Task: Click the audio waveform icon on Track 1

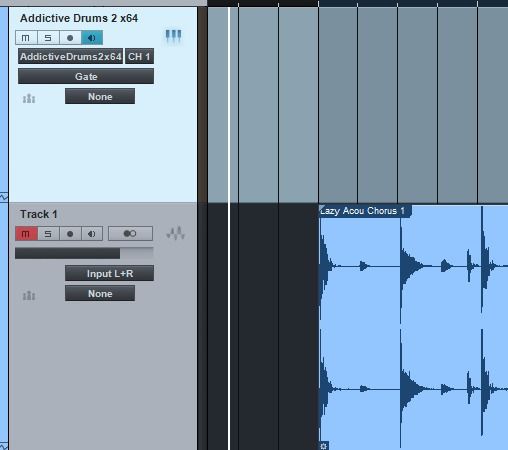Action: 176,233
